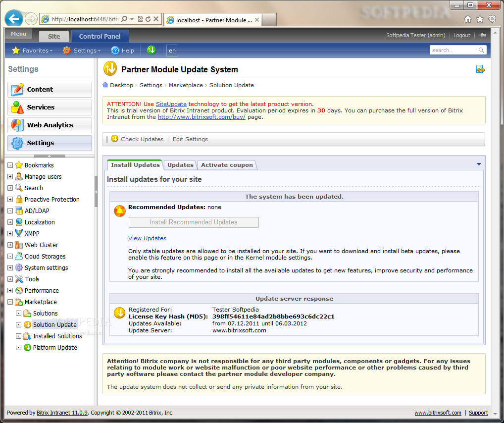The width and height of the screenshot is (504, 423).
Task: Select the Installed Solutions tree item
Action: [57, 336]
